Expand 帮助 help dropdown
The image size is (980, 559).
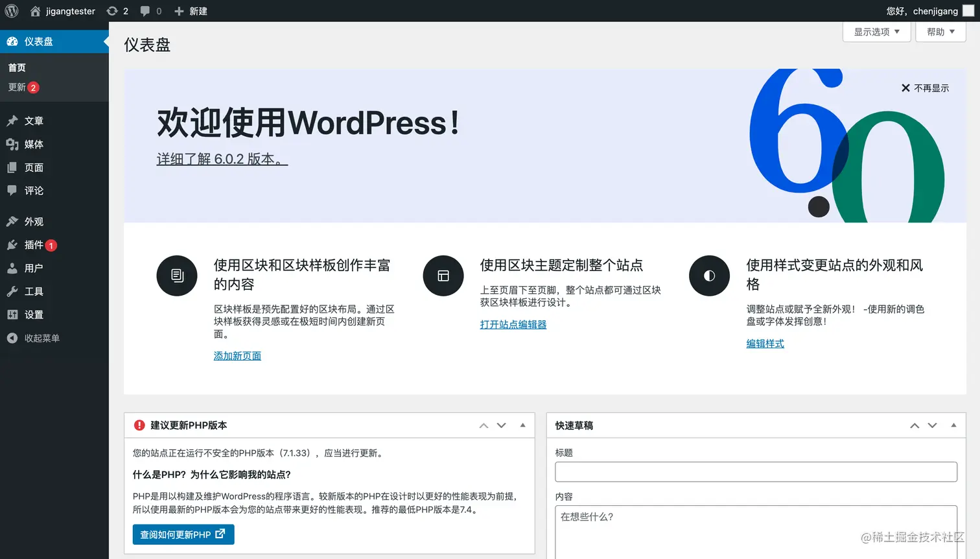tap(940, 32)
